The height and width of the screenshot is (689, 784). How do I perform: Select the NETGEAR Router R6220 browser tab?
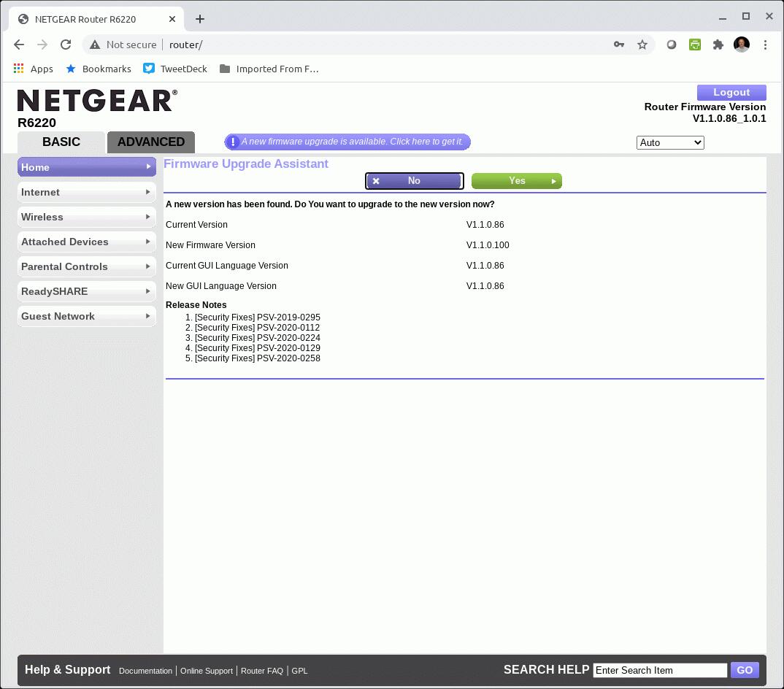[96, 19]
